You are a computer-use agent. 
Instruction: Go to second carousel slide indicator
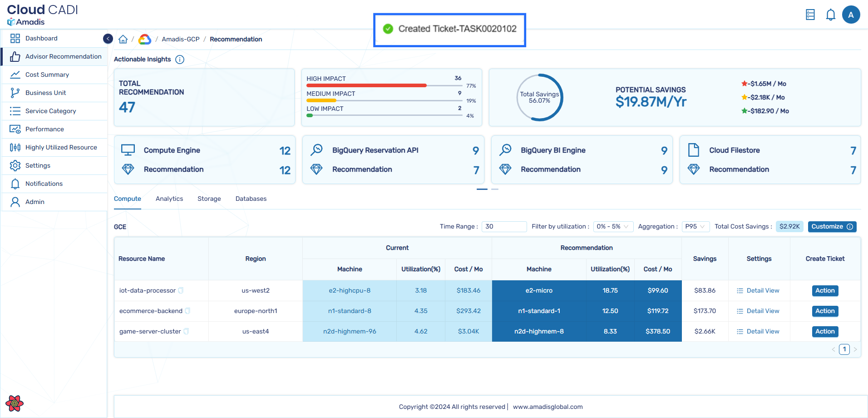(x=495, y=189)
